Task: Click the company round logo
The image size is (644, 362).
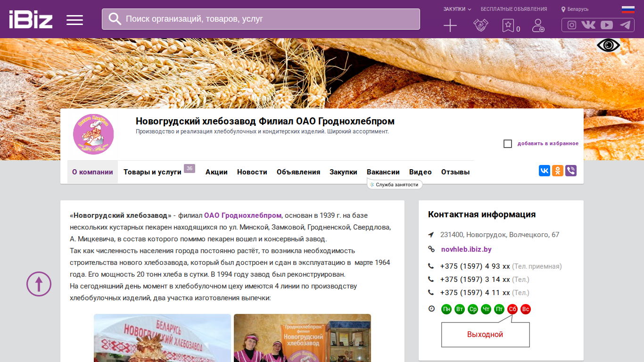Action: [93, 134]
